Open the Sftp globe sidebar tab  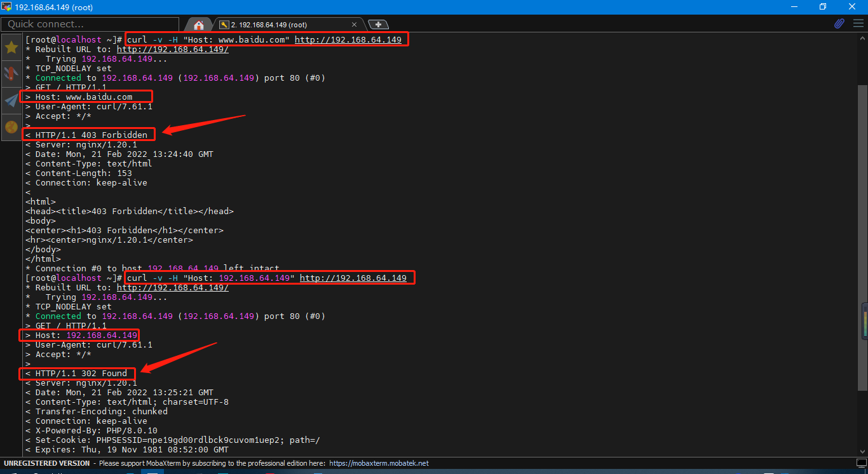tap(11, 126)
